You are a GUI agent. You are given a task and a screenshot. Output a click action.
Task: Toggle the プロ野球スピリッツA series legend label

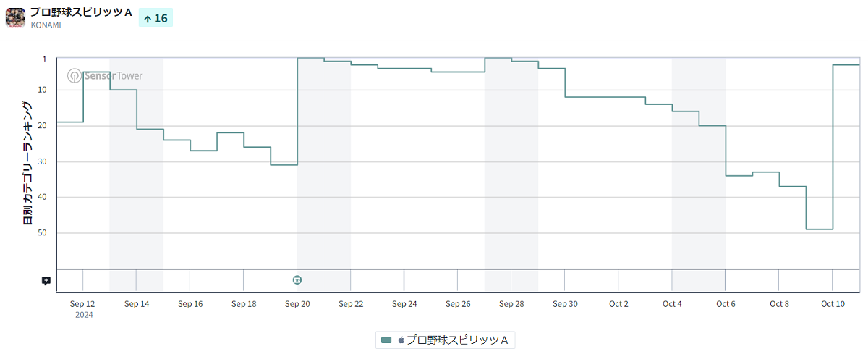457,340
